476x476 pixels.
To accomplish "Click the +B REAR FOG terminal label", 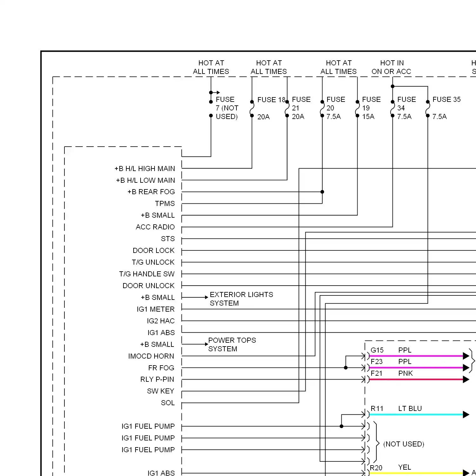I will 151,192.
